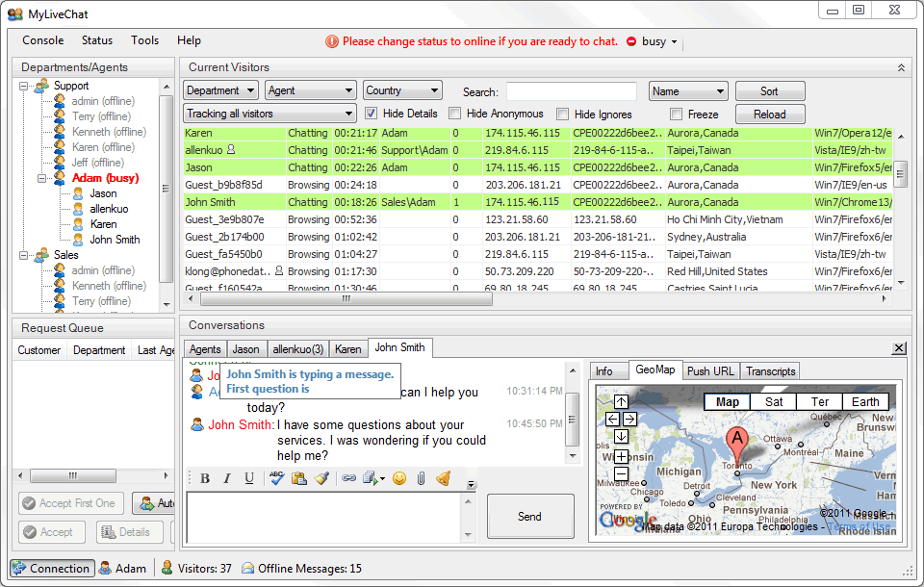Click the Italic formatting icon
The width and height of the screenshot is (924, 587).
pos(227,478)
